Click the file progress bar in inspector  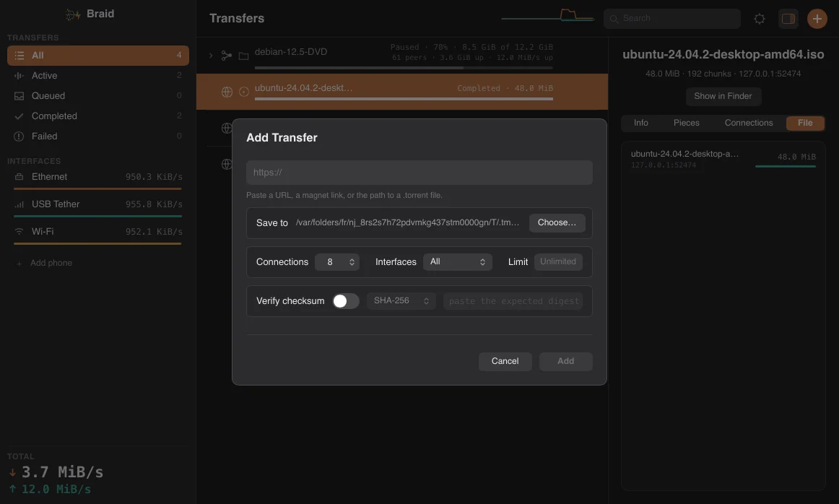coord(785,166)
